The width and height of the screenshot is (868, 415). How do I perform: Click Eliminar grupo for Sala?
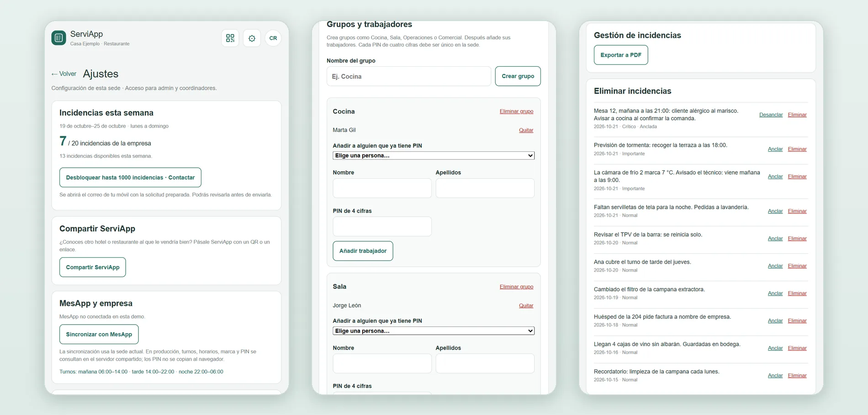pyautogui.click(x=516, y=287)
